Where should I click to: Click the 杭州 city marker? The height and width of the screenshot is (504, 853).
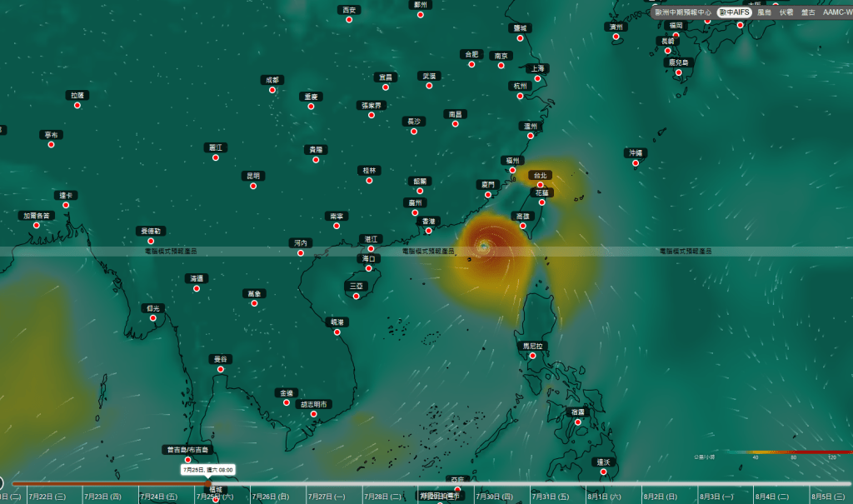click(520, 95)
